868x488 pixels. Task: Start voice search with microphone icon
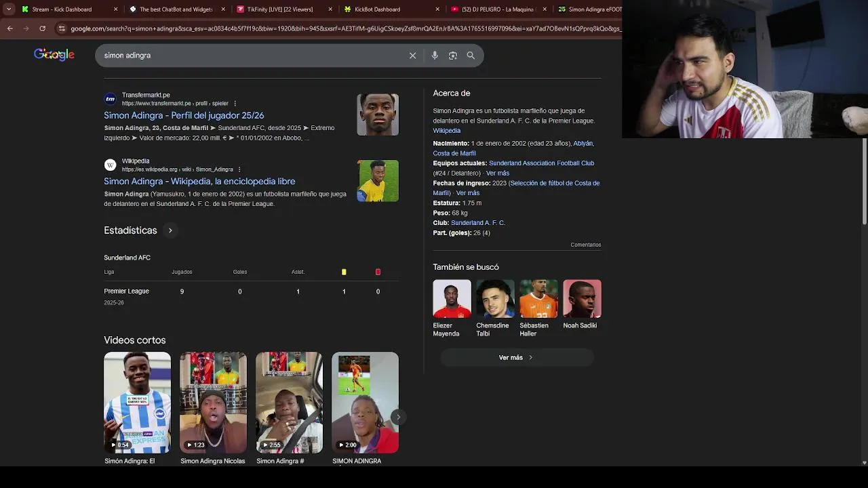point(435,56)
